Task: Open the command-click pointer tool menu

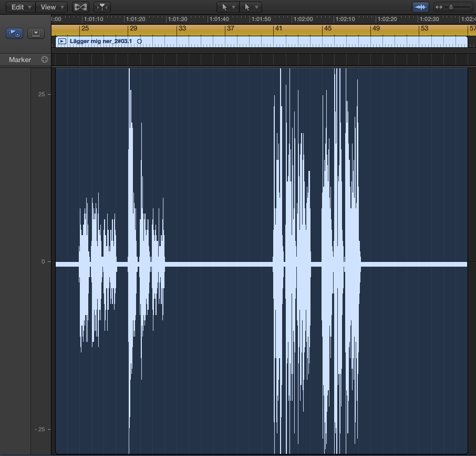Action: coord(250,7)
